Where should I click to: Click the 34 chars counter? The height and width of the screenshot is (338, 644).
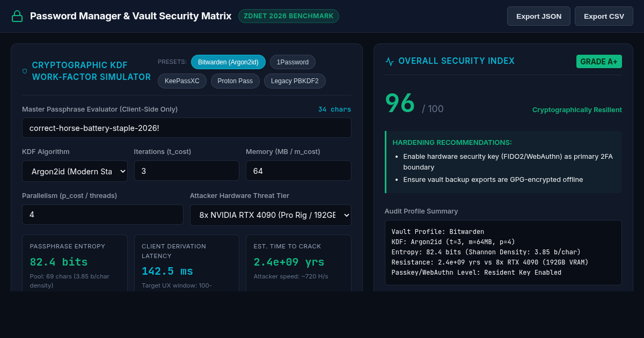point(335,109)
